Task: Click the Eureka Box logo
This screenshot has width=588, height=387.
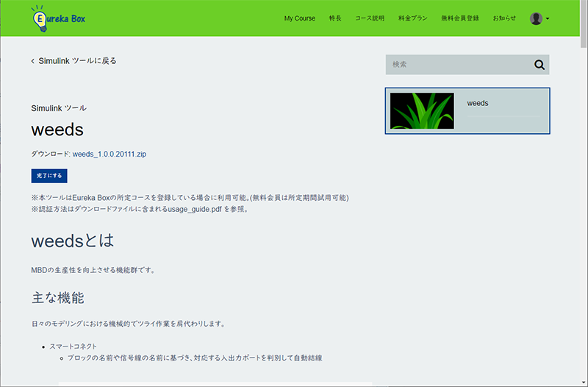Action: tap(58, 18)
